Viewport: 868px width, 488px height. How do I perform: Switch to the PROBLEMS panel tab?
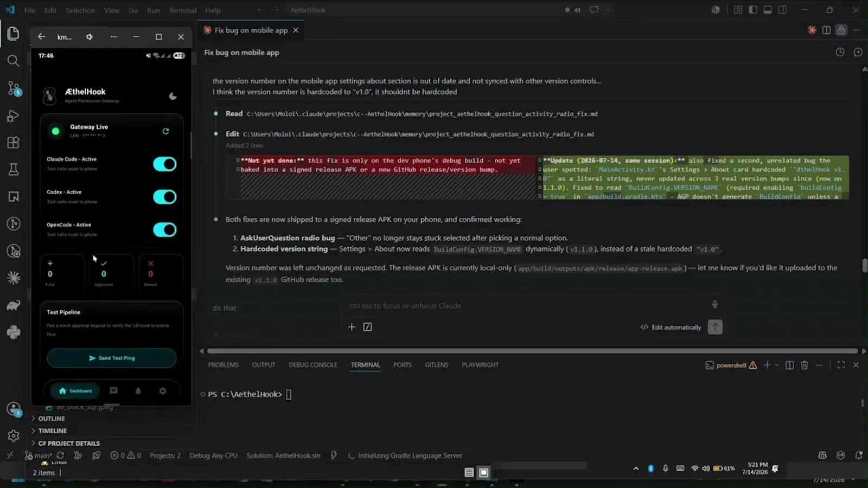coord(223,365)
